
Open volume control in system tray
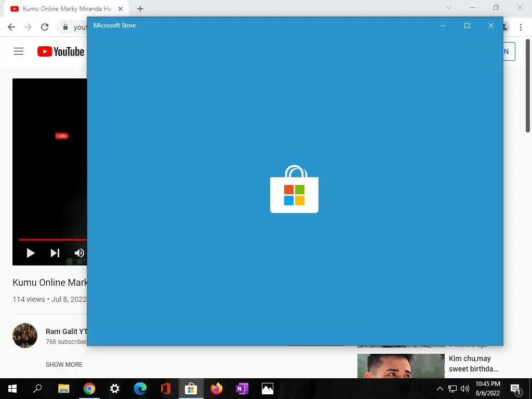pos(465,389)
